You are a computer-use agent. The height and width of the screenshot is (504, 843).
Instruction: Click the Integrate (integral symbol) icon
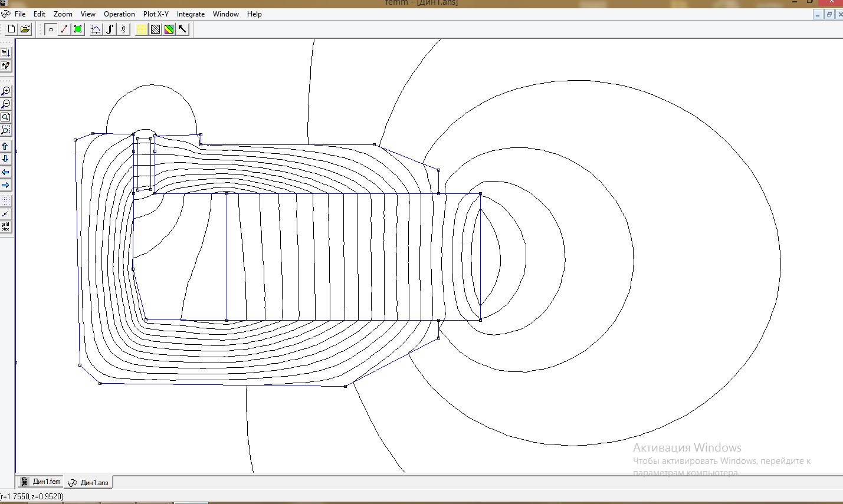110,29
